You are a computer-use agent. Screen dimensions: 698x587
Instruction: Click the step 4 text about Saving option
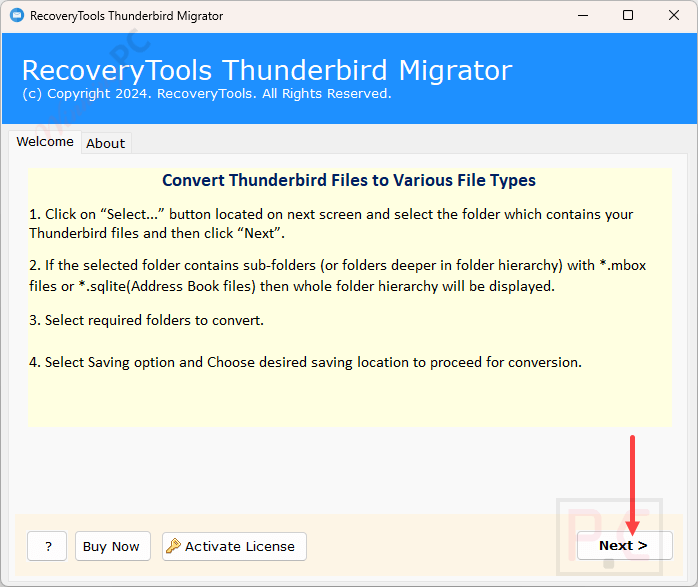tap(305, 362)
